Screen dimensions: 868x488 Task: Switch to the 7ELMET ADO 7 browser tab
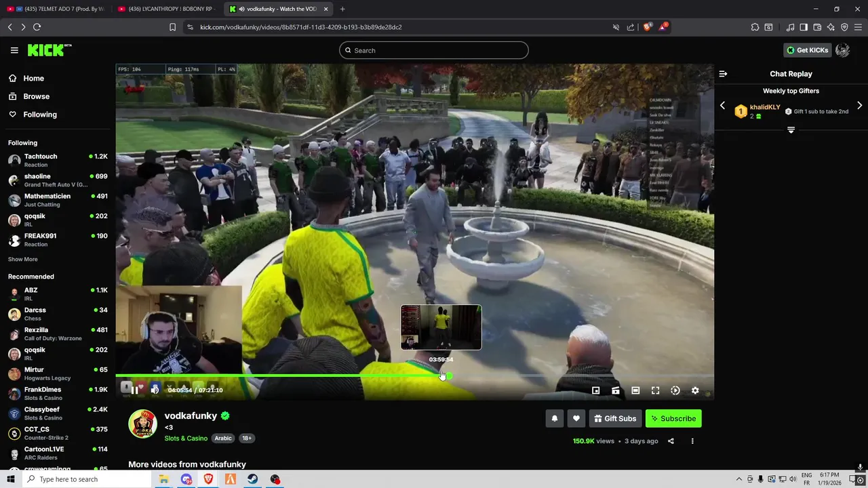(x=56, y=9)
